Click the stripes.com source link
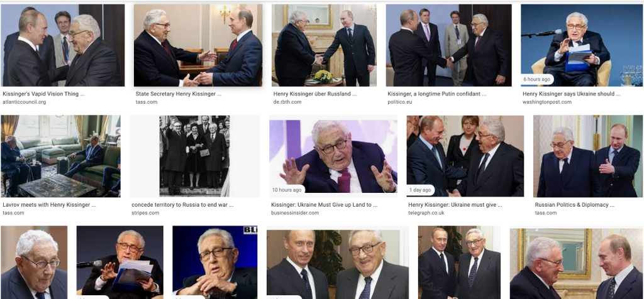The image size is (644, 299). [145, 213]
